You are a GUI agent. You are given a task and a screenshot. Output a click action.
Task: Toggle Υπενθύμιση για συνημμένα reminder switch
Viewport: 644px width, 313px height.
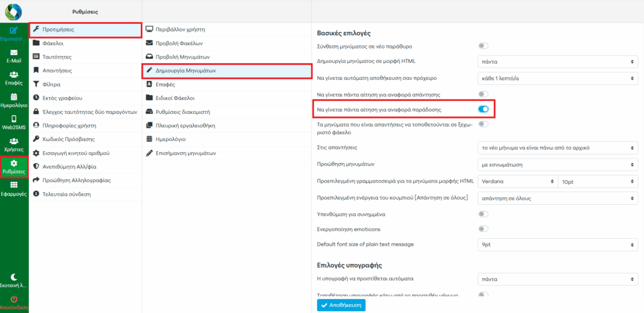coord(483,214)
